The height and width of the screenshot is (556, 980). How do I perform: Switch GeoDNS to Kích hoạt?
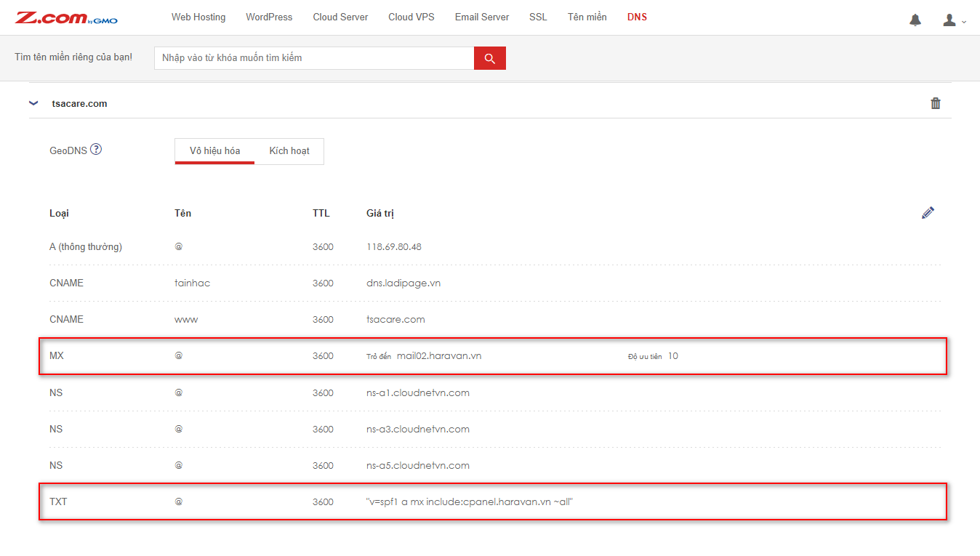tap(289, 151)
